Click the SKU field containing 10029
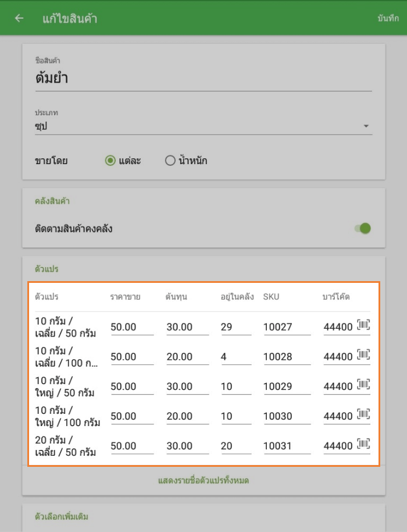This screenshot has width=407, height=532. [x=286, y=386]
